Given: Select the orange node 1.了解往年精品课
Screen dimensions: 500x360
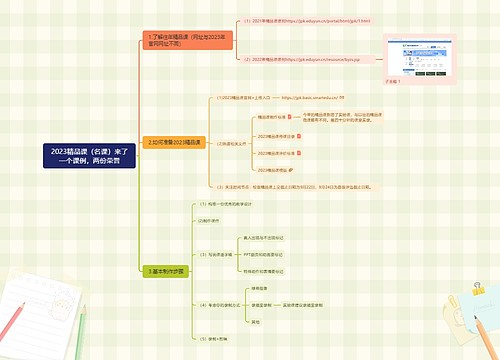Looking at the screenshot, I should pyautogui.click(x=188, y=40).
